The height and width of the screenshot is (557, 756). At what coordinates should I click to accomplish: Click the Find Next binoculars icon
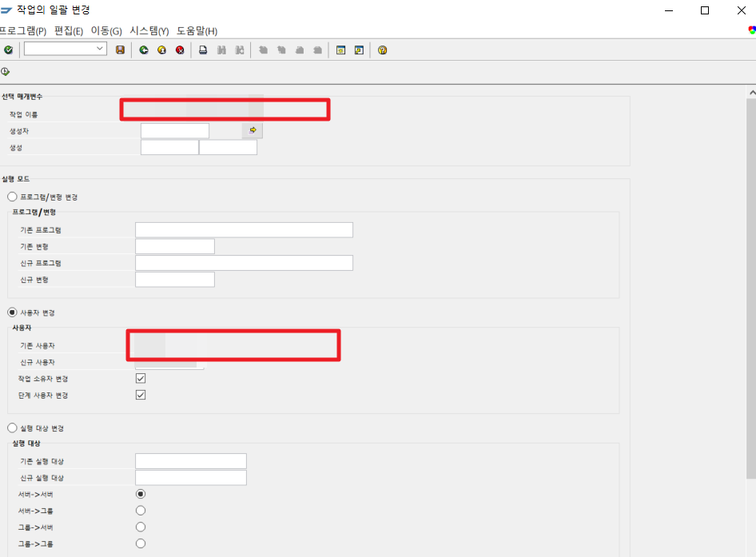(x=240, y=50)
